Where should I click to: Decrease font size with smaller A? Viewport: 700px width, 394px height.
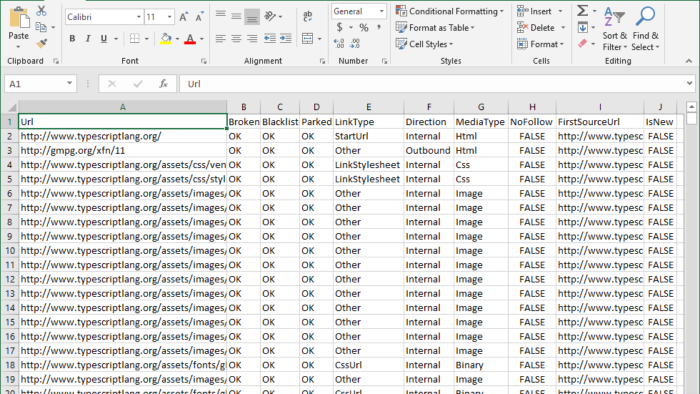[199, 17]
